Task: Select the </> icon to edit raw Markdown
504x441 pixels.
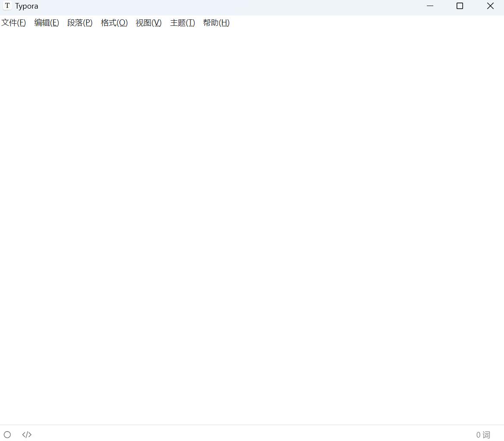Action: [x=26, y=435]
